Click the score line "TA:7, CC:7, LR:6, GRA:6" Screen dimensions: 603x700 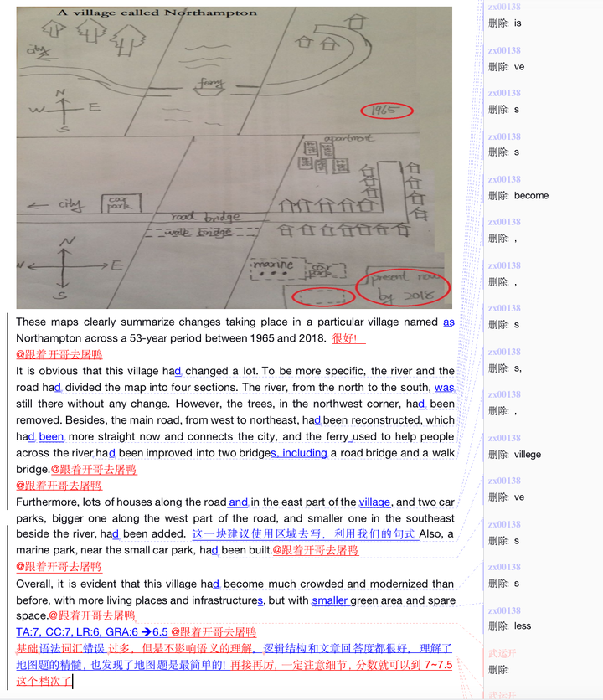click(x=77, y=632)
